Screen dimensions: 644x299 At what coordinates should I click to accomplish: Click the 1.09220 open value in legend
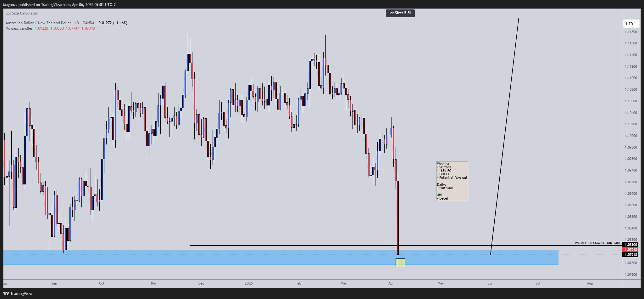42,28
